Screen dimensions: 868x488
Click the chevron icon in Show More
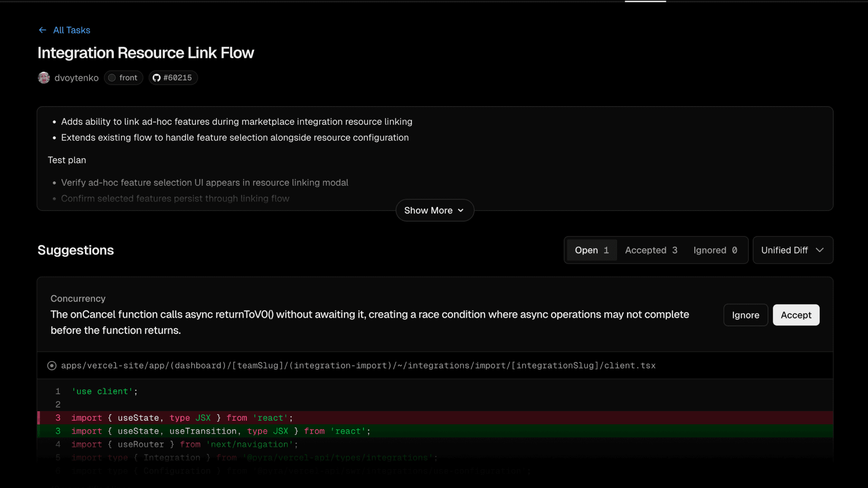(461, 211)
